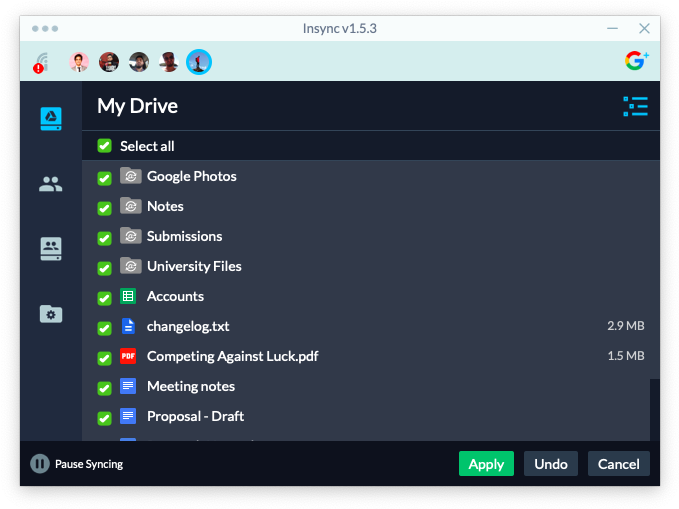This screenshot has width=679, height=509.
Task: Select the Meeting notes file name
Action: click(x=191, y=386)
